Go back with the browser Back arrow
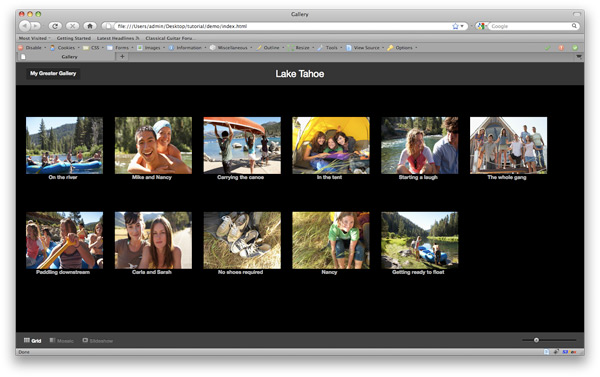Screen dimensions: 600x377 (25, 26)
